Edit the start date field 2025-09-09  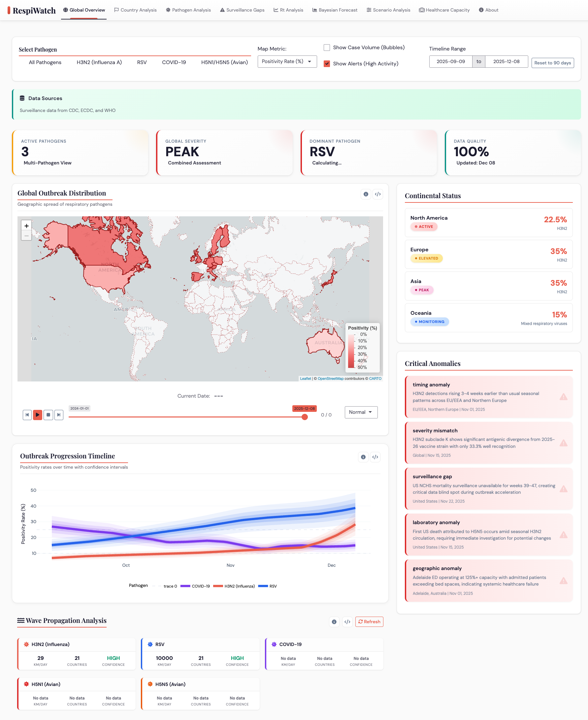450,61
